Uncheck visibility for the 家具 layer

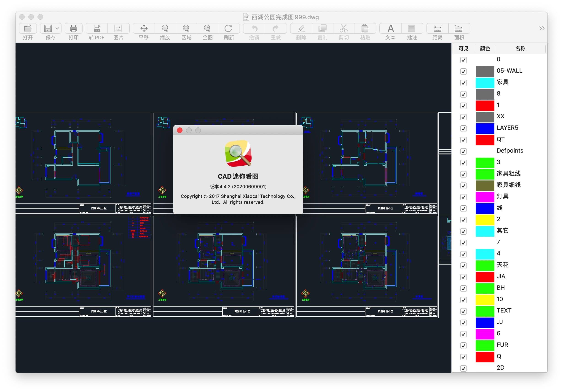pyautogui.click(x=463, y=83)
